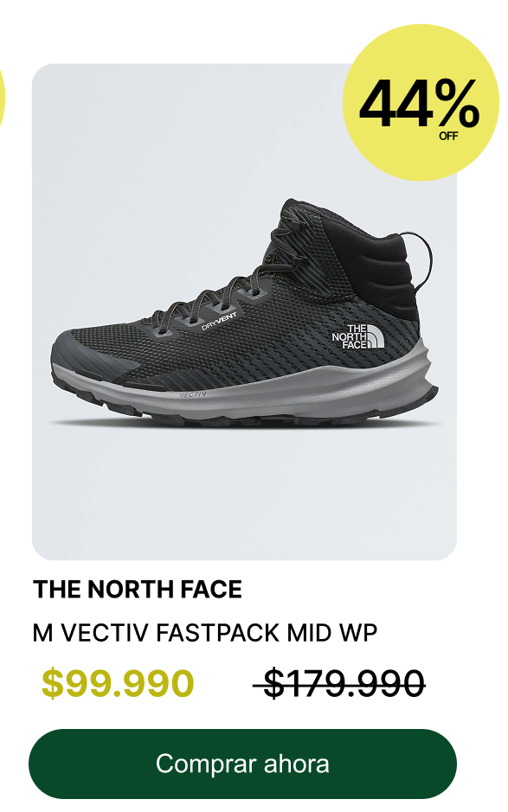This screenshot has height=812, width=508.
Task: Click the small OFF text in badge
Action: [x=448, y=136]
